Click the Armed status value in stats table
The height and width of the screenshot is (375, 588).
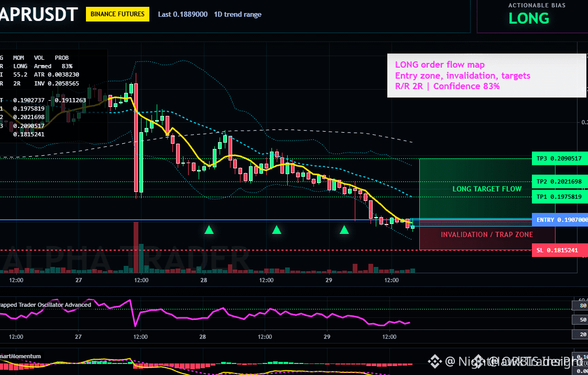coord(43,66)
